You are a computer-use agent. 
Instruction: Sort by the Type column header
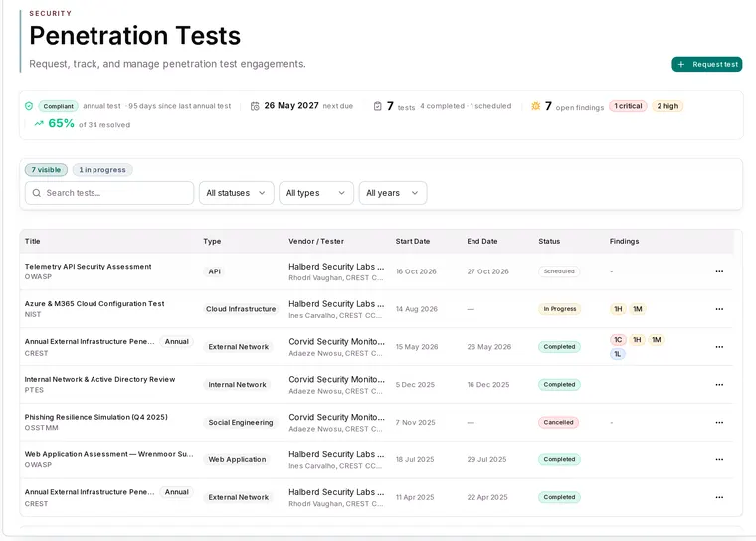(x=212, y=241)
